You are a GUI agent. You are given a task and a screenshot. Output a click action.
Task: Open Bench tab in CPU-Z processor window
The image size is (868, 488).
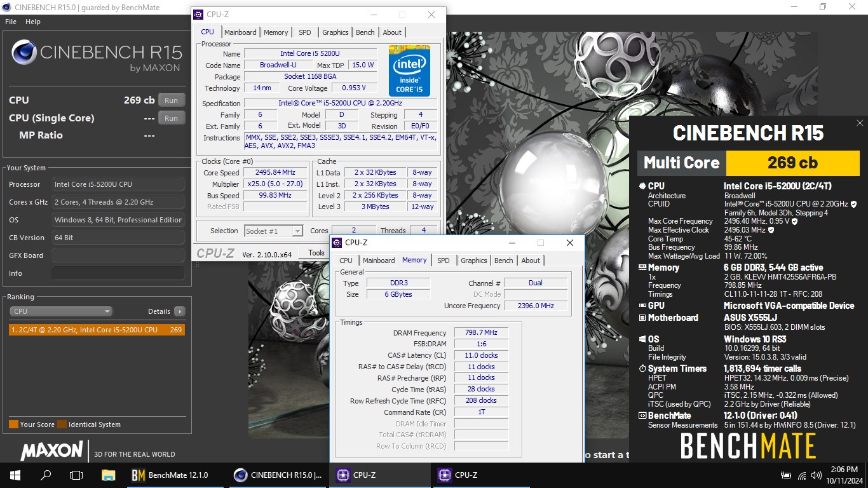(x=365, y=32)
